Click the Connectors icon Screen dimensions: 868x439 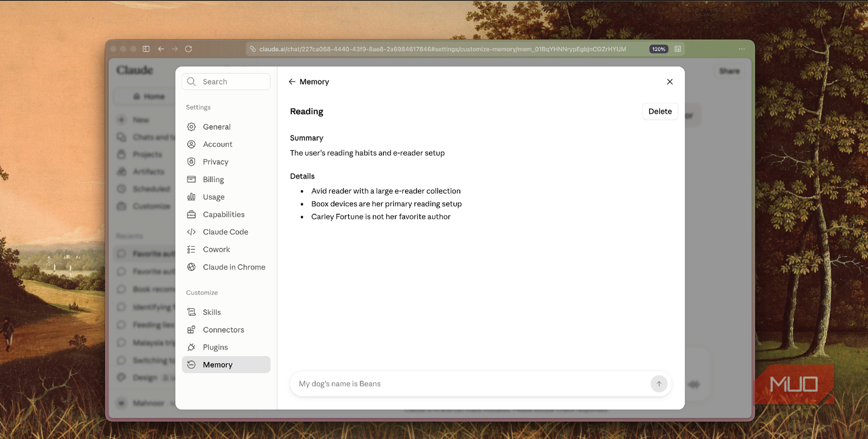click(x=191, y=330)
